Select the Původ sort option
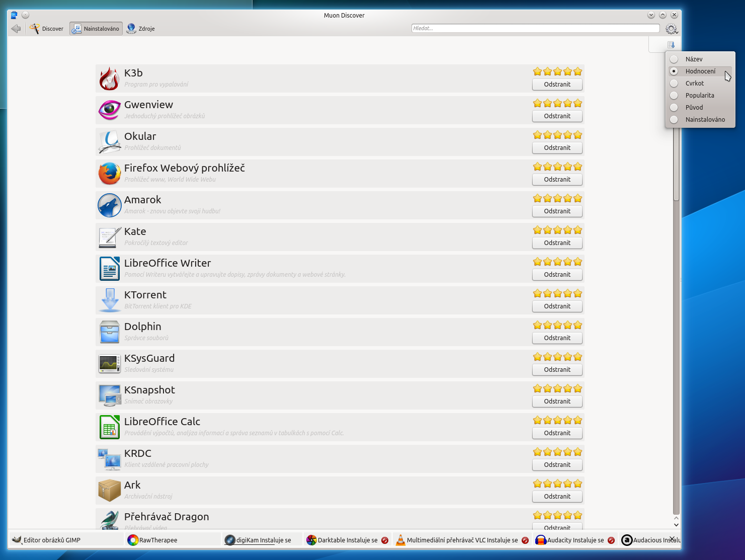The height and width of the screenshot is (560, 745). pos(700,107)
